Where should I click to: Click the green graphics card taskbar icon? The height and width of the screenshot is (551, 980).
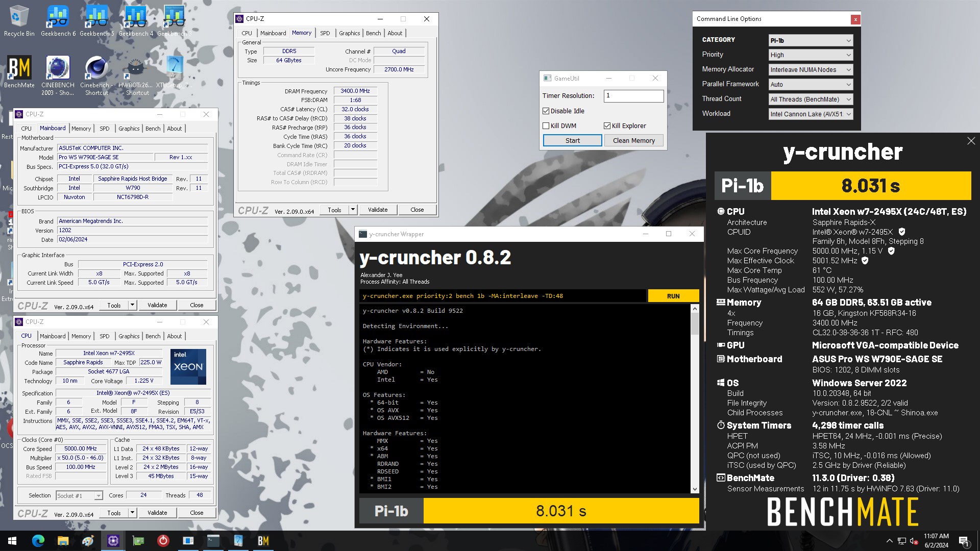tap(138, 541)
